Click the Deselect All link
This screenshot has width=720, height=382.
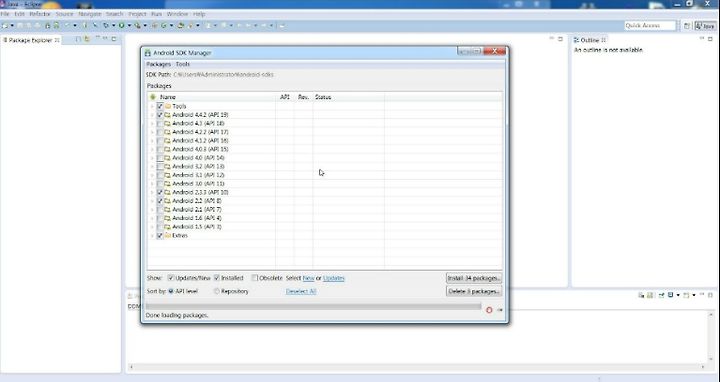(x=301, y=291)
